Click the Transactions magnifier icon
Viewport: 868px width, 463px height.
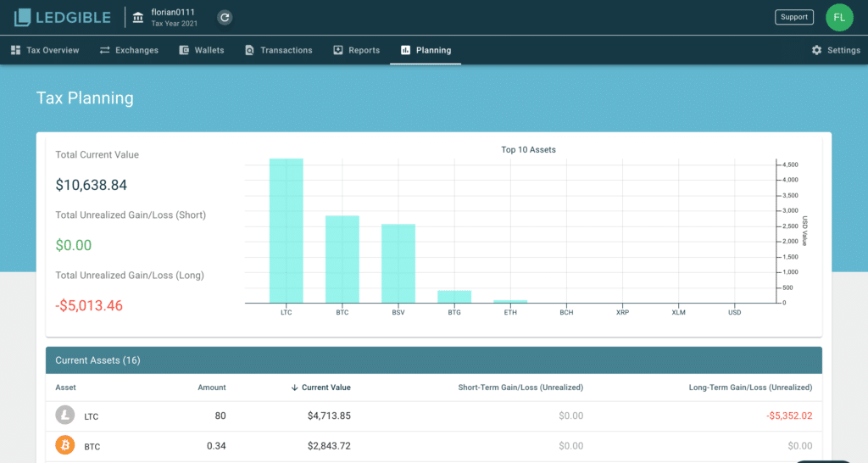(x=250, y=50)
